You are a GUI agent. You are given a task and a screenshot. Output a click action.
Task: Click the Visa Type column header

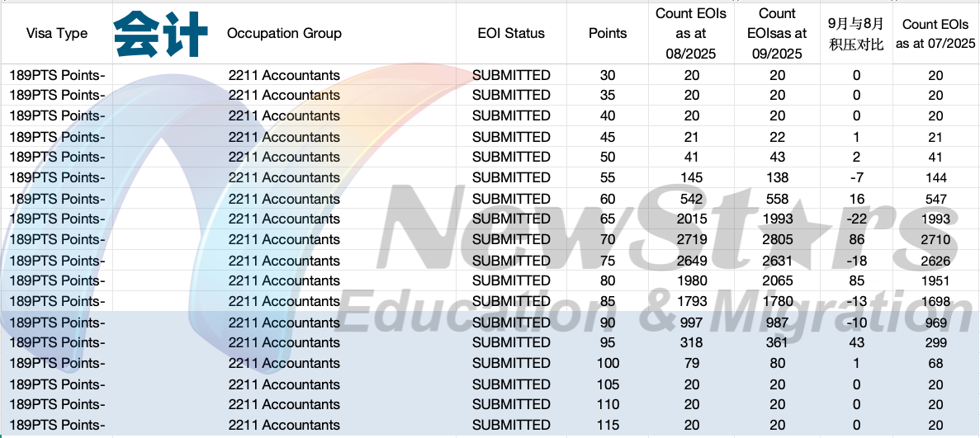[x=57, y=34]
